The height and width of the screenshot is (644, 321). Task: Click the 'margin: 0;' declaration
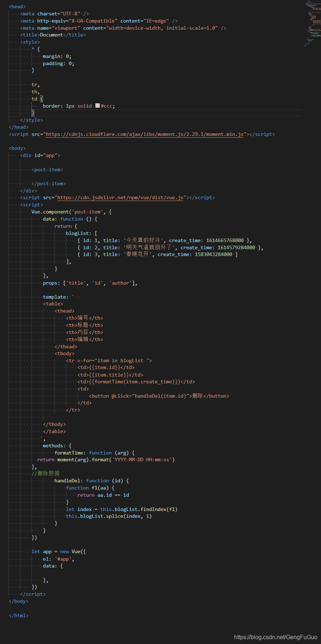pos(57,56)
